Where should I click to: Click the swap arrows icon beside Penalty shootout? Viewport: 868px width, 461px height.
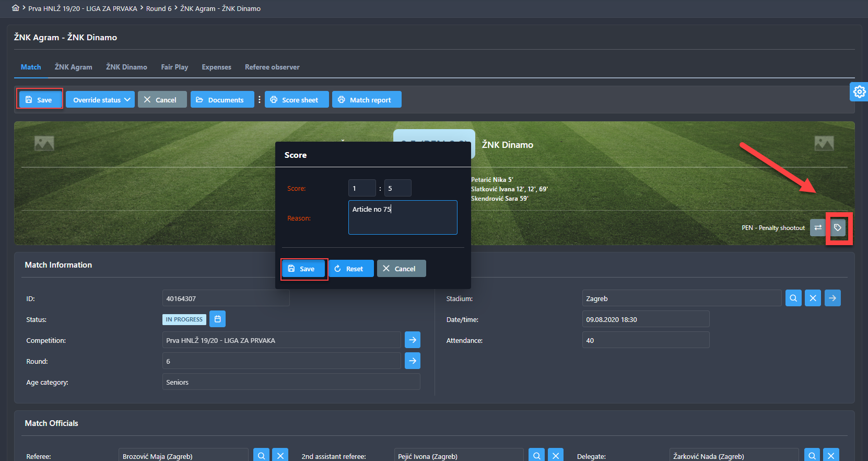point(818,227)
